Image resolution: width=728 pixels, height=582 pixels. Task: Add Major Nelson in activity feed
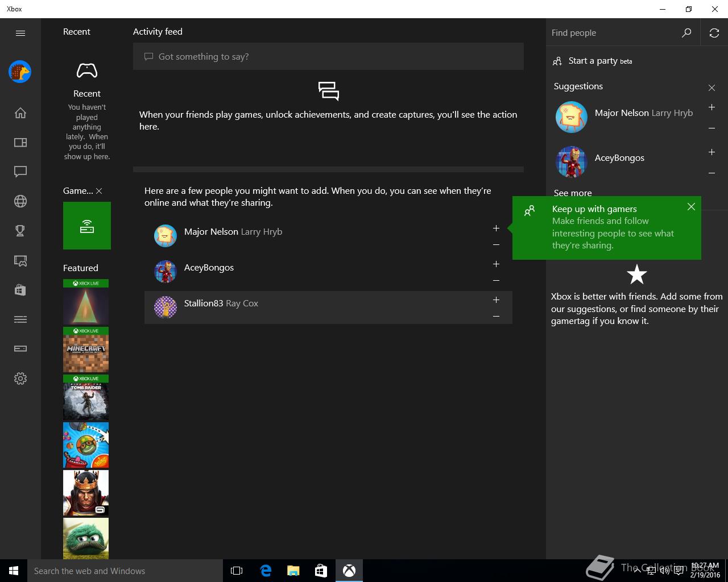(496, 228)
